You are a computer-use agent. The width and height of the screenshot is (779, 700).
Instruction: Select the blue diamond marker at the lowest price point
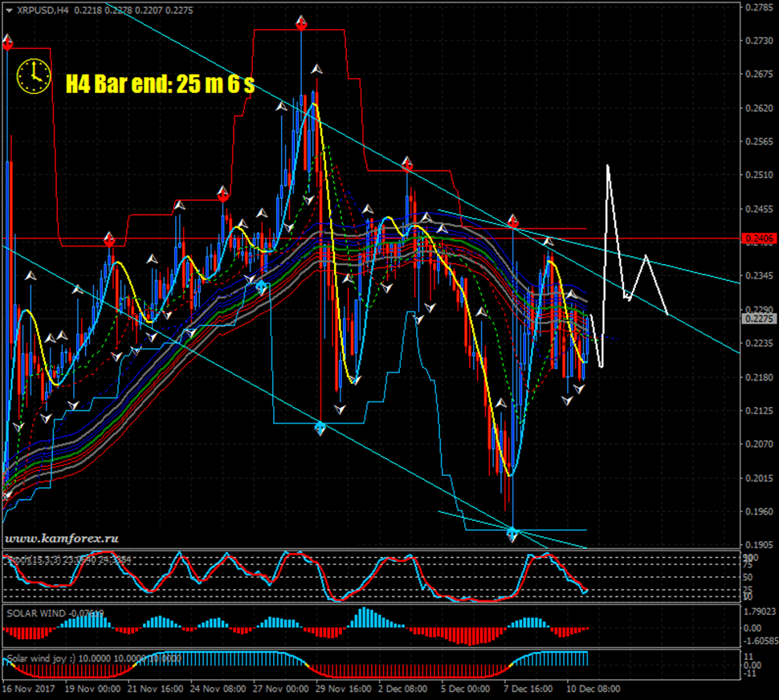pyautogui.click(x=512, y=531)
